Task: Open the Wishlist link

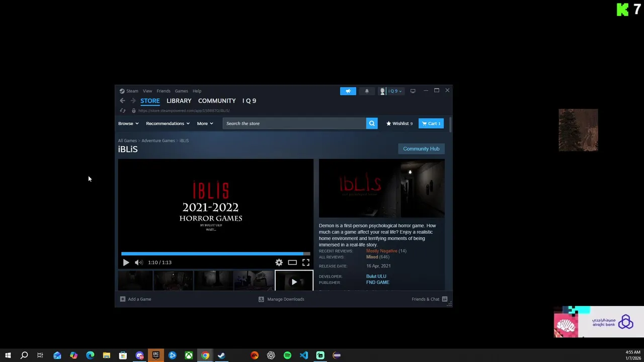Action: tap(399, 123)
